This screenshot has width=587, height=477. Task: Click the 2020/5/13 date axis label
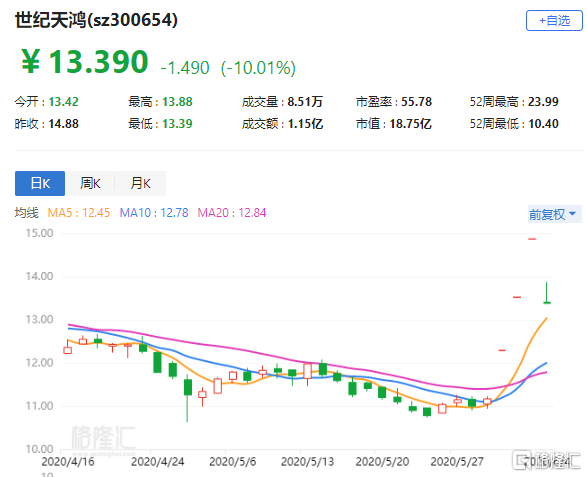tap(307, 462)
